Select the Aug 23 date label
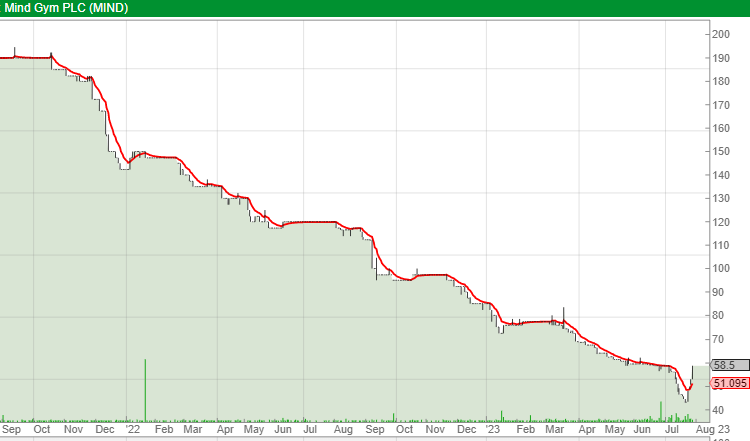 click(712, 429)
